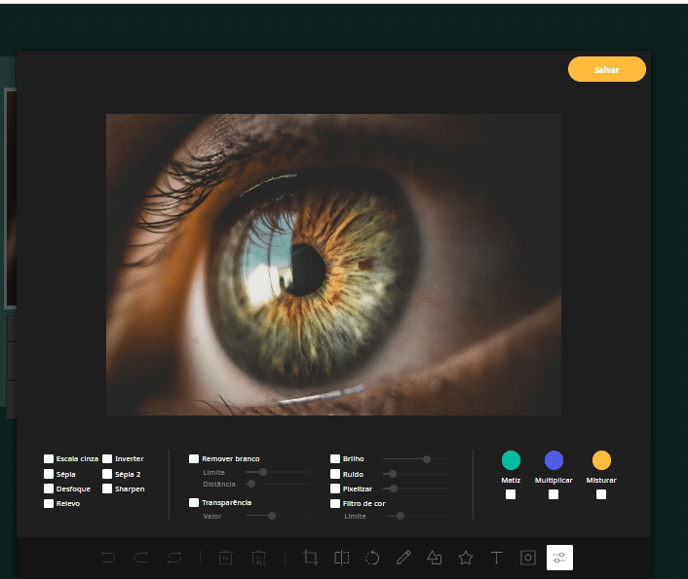This screenshot has width=688, height=579.
Task: Click the Ruído slider handle
Action: click(393, 474)
